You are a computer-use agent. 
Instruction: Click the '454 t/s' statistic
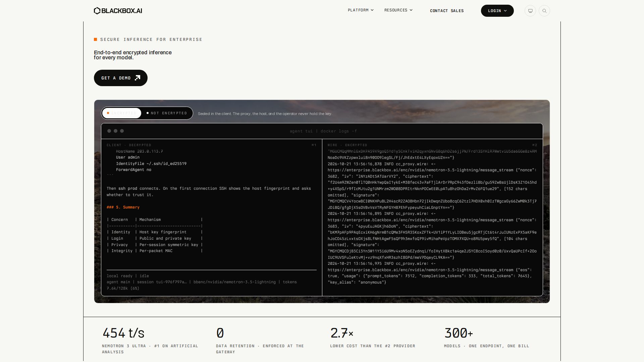point(123,333)
